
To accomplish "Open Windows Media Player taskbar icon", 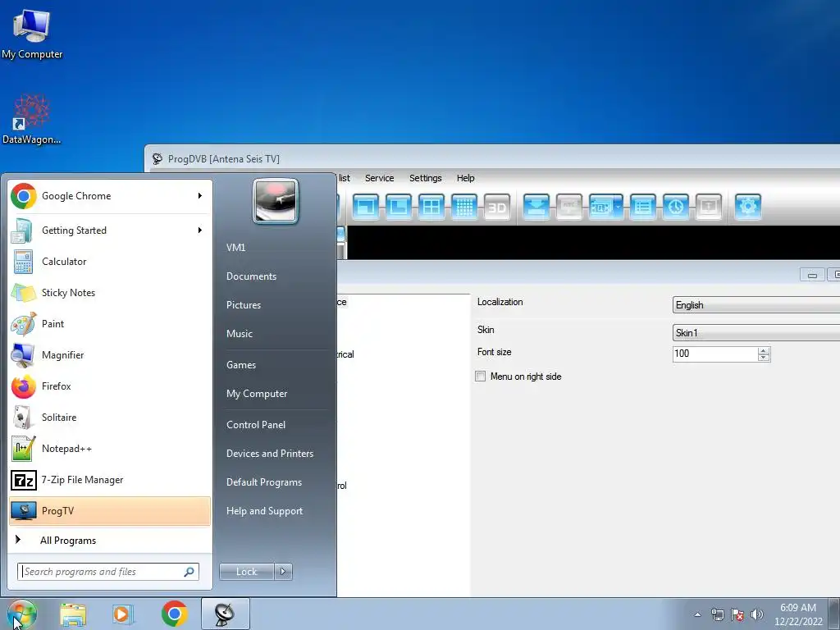I will (122, 614).
